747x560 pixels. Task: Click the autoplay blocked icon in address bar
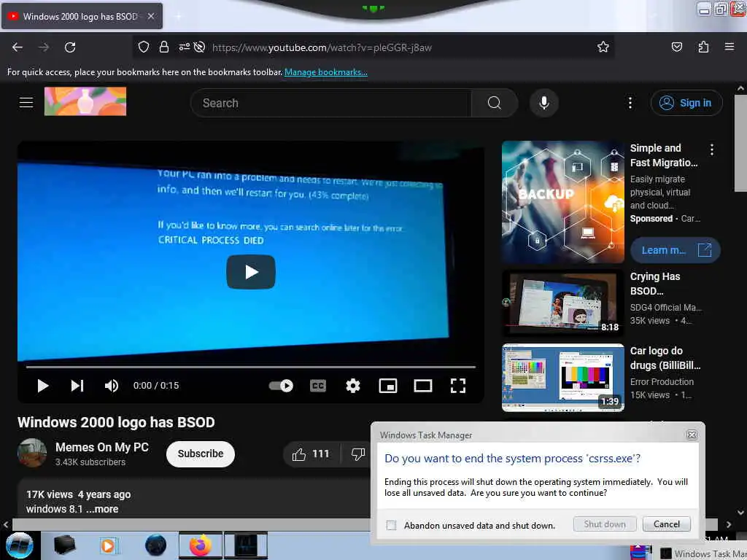pyautogui.click(x=200, y=47)
